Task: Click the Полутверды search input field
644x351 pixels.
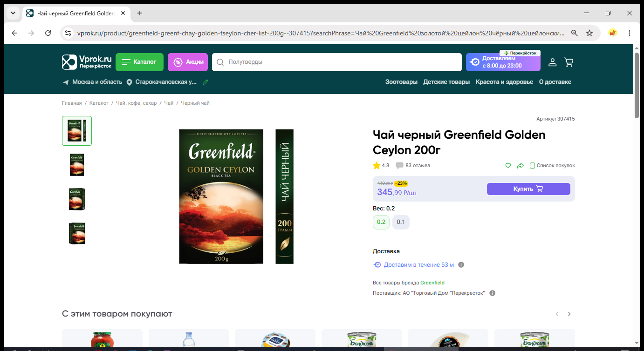Action: pos(336,62)
